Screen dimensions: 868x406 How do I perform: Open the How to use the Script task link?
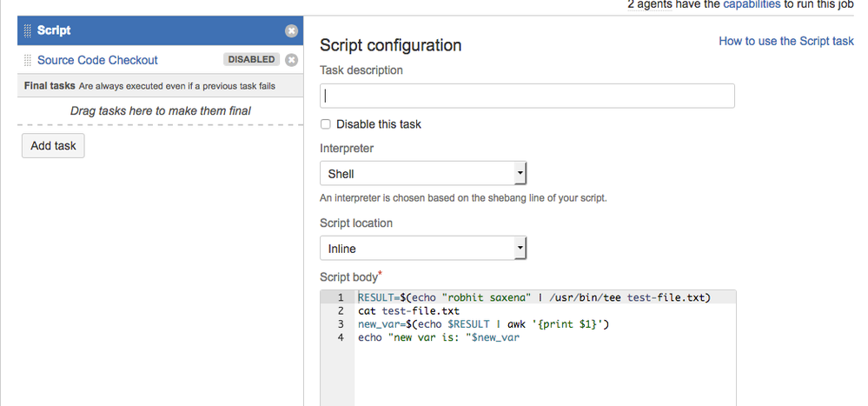point(785,41)
